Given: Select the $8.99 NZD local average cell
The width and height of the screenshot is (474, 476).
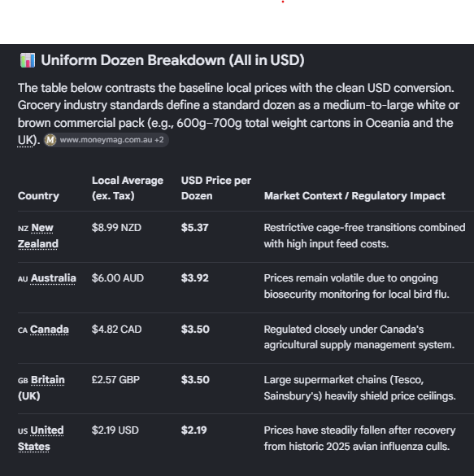Looking at the screenshot, I should point(116,227).
